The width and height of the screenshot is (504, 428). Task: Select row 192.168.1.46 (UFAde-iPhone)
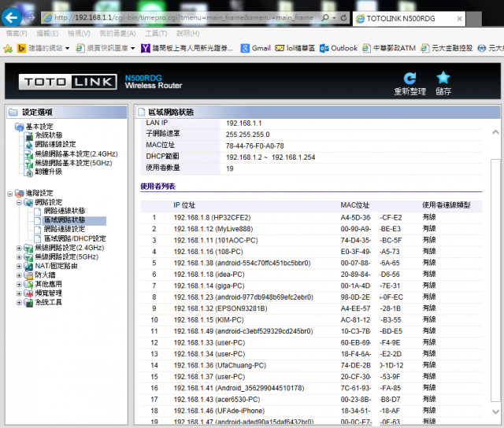pyautogui.click(x=311, y=411)
